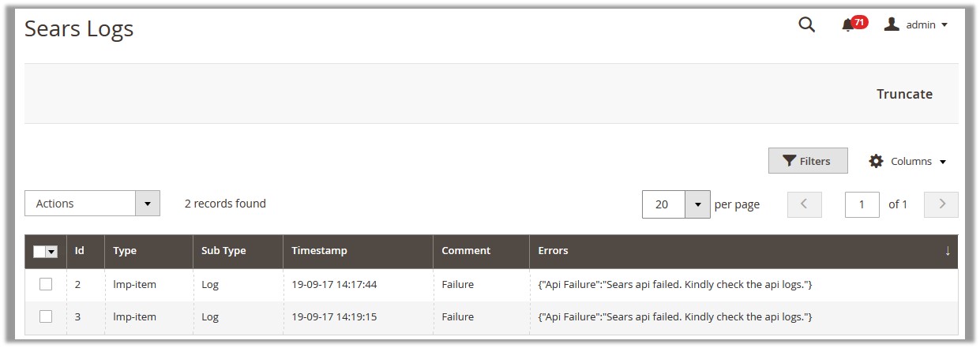This screenshot has width=980, height=348.
Task: Click Failure comment in row Id 2
Action: 458,284
